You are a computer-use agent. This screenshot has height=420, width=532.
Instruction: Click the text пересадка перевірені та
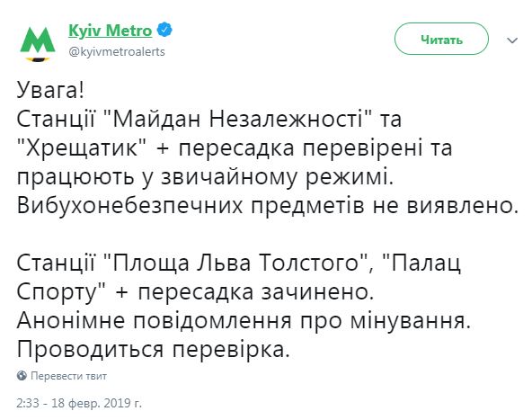pyautogui.click(x=315, y=148)
